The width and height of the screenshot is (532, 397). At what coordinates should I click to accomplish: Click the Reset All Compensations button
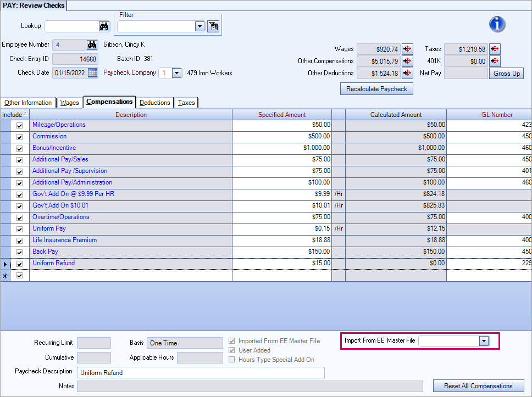tap(478, 386)
